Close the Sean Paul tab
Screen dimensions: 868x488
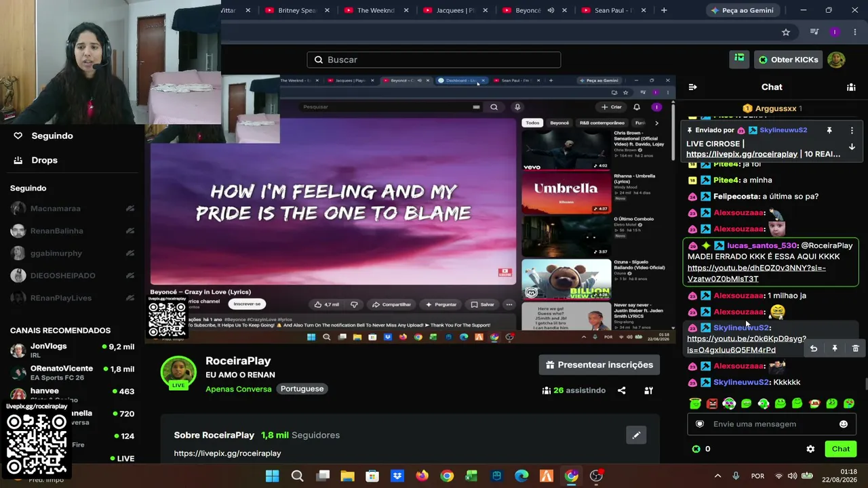coord(644,10)
